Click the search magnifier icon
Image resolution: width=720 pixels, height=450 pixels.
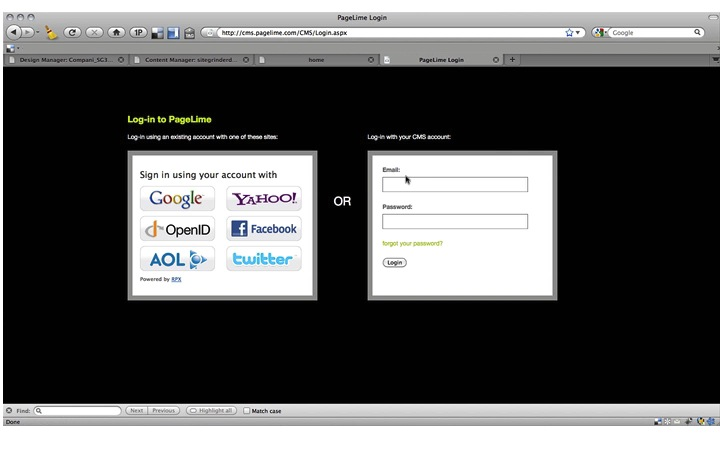(x=697, y=32)
